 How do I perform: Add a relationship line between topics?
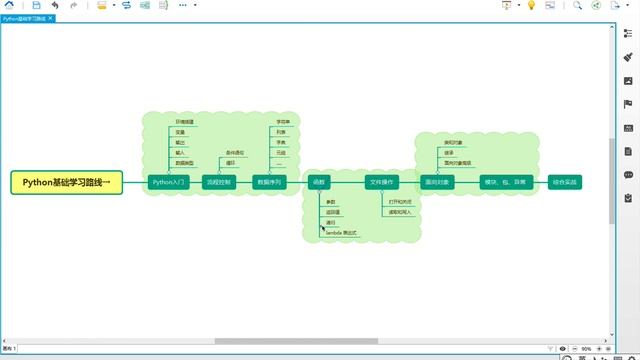click(127, 5)
